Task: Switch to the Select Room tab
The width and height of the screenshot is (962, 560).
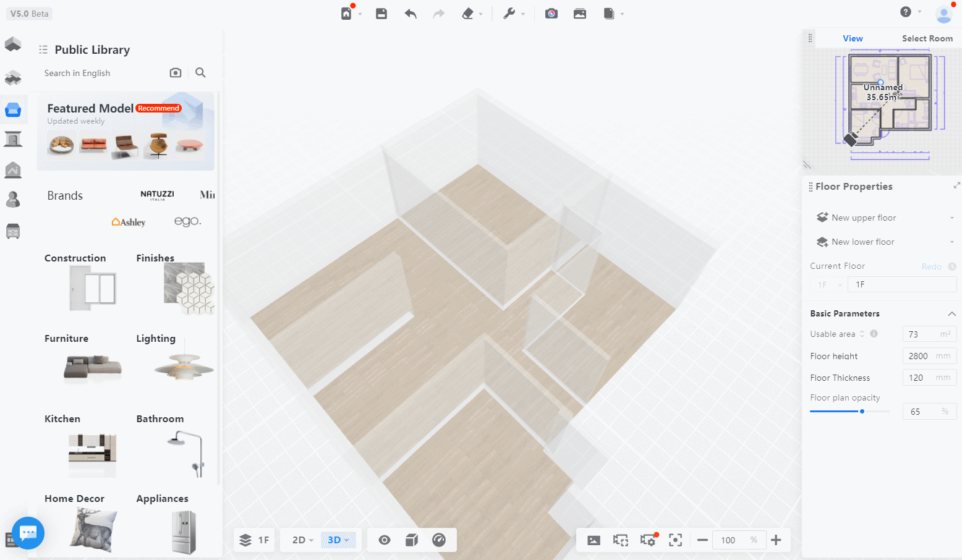Action: point(927,38)
